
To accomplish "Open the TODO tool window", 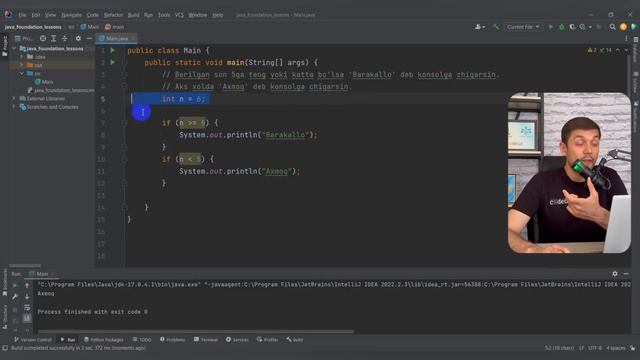I will 142,340.
